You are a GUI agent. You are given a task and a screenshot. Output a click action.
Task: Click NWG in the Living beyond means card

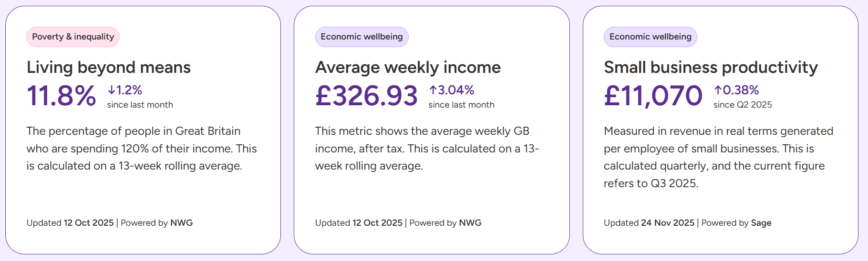point(182,222)
